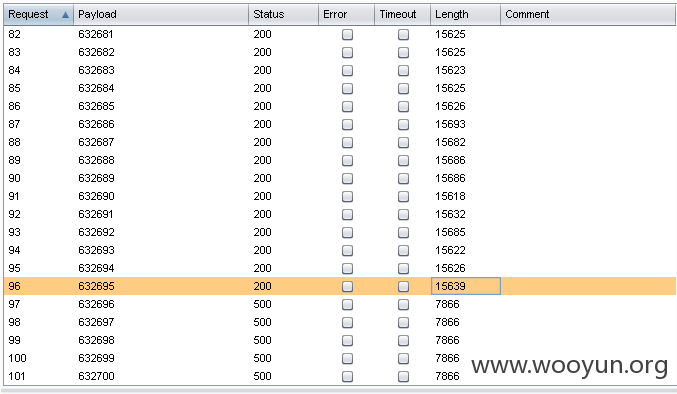The height and width of the screenshot is (394, 677).
Task: Sort by the Request column header
Action: (x=38, y=14)
